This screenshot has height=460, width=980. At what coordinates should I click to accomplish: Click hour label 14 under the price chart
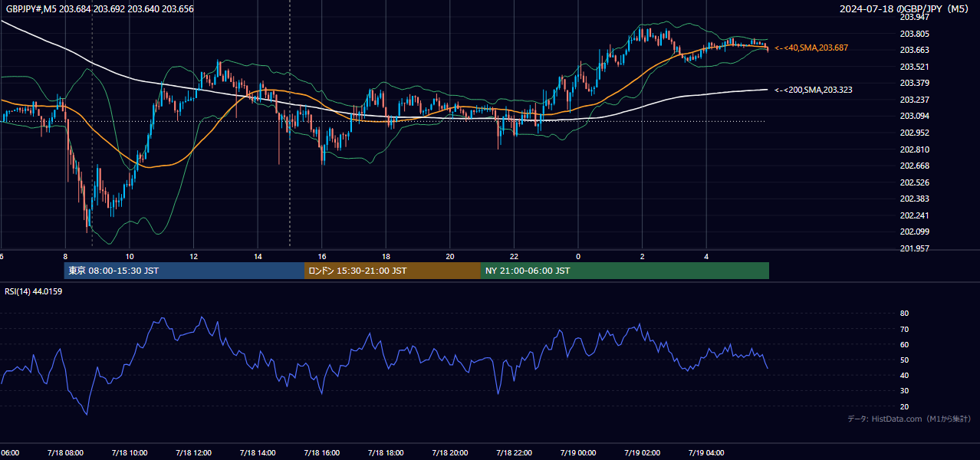(258, 256)
